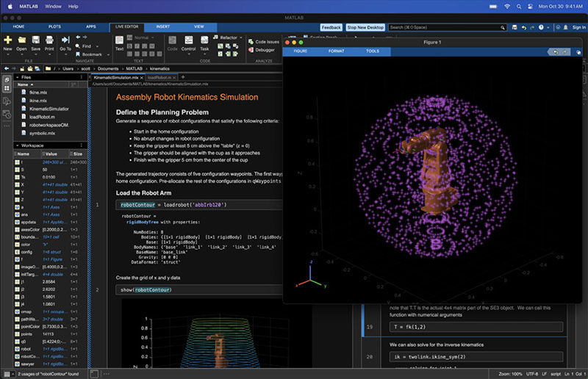This screenshot has height=379, width=588.
Task: Open the Window menu in the menu bar
Action: (x=53, y=6)
